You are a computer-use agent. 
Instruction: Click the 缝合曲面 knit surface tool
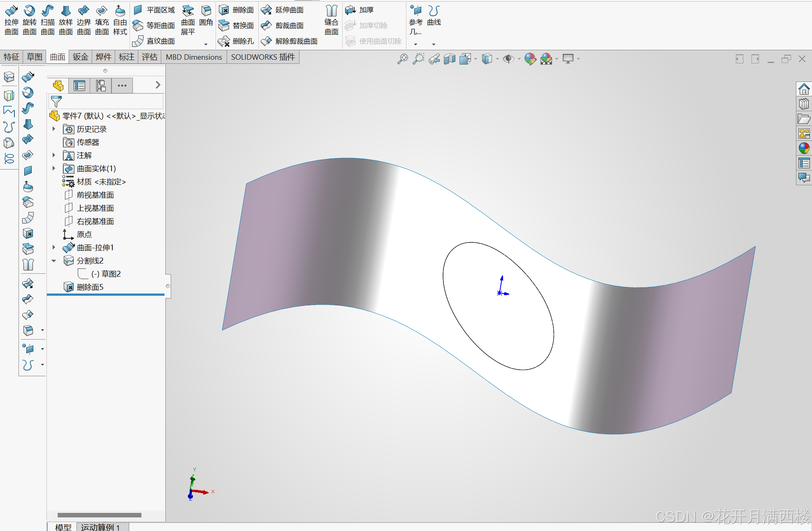[332, 21]
